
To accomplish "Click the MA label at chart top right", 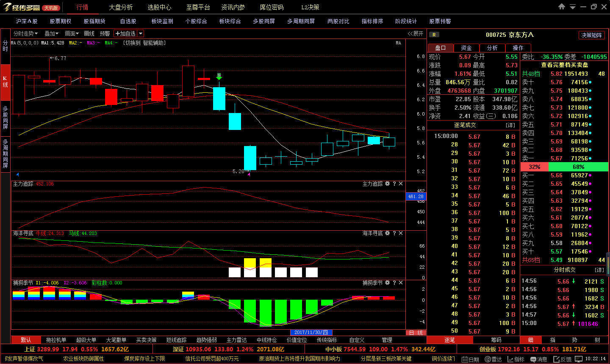I will 398,43.
